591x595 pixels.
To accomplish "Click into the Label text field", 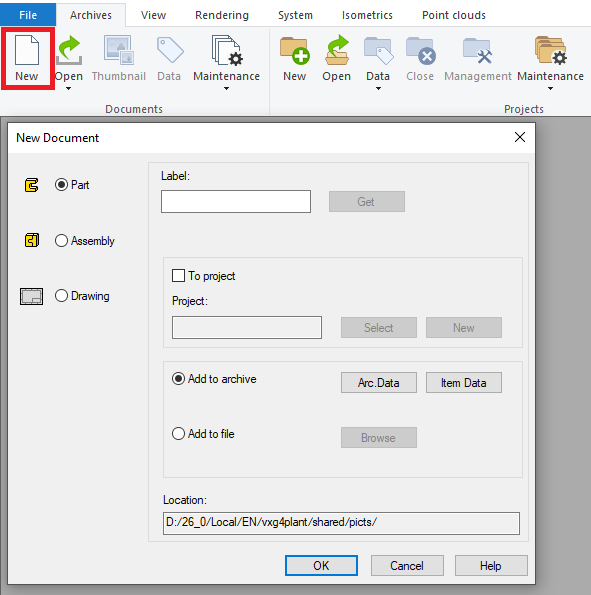I will click(x=236, y=201).
